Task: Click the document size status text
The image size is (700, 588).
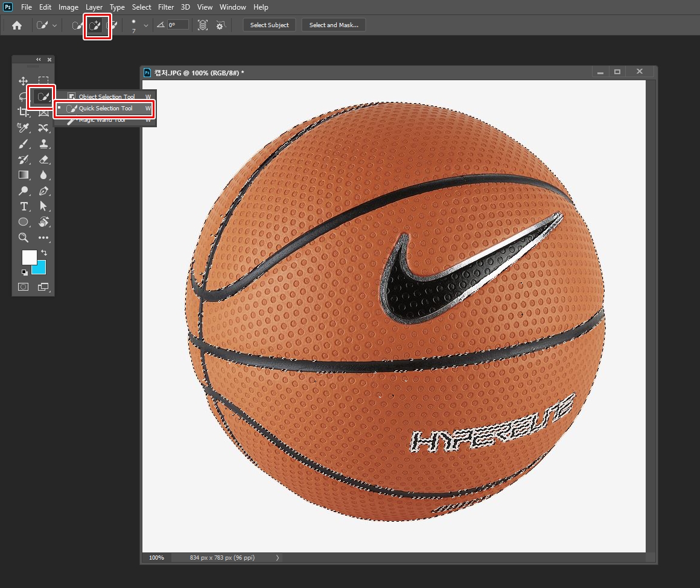Action: [222, 558]
